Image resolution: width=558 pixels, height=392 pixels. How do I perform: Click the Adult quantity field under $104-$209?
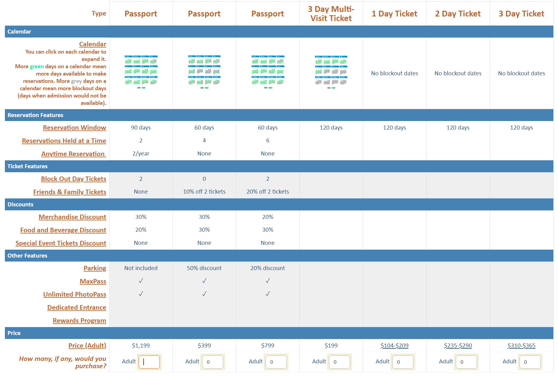pos(403,362)
